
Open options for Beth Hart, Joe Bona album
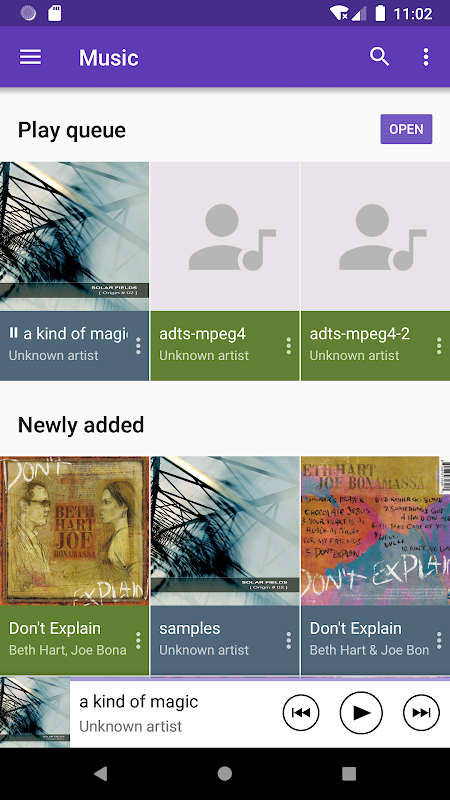[138, 640]
